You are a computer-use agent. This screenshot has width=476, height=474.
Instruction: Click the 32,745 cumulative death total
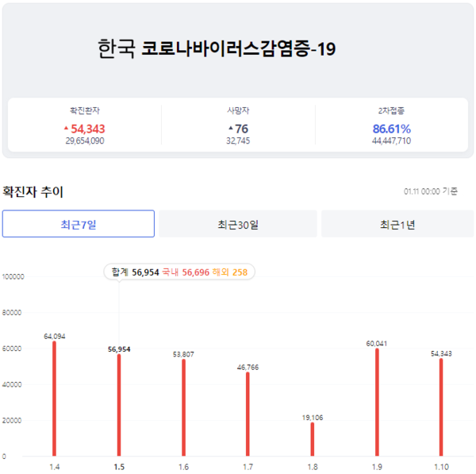238,141
